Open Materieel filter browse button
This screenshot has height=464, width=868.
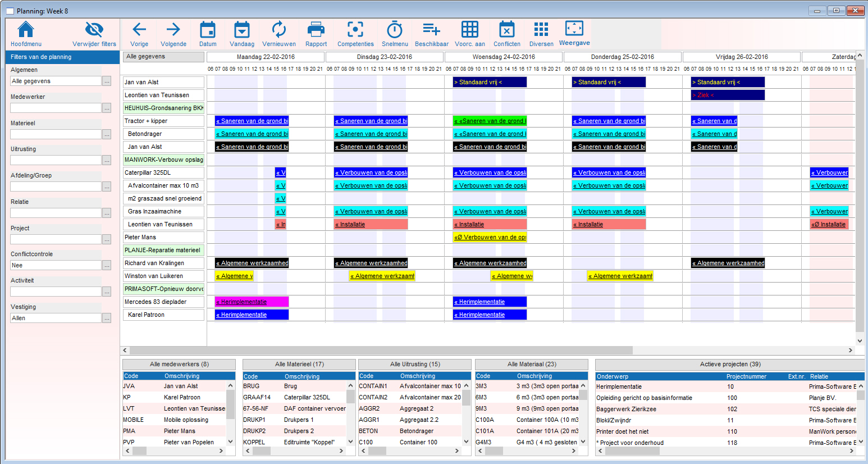pos(107,134)
